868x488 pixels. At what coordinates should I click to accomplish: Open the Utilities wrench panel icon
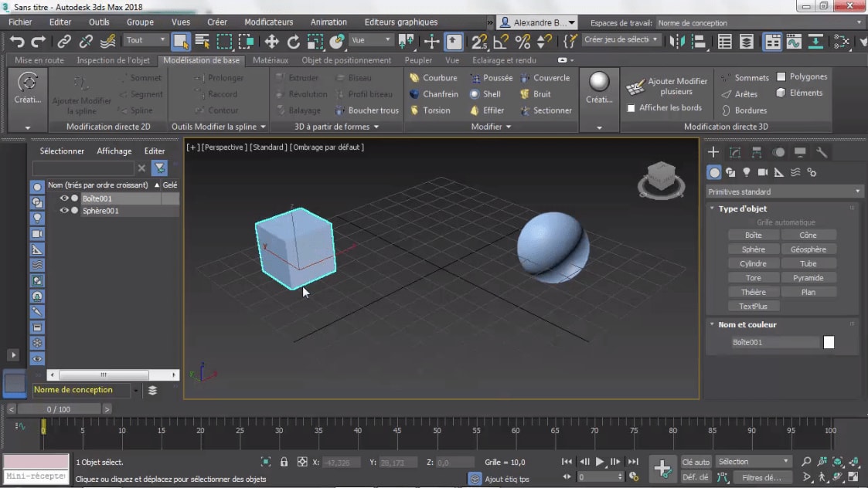tap(822, 152)
